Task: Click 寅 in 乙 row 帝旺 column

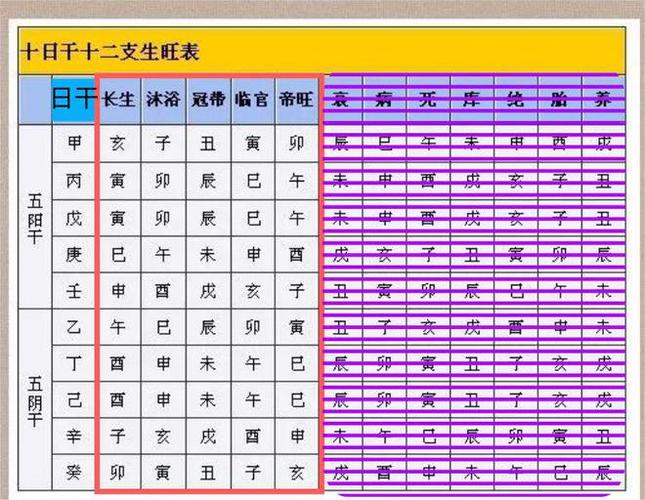Action: (296, 327)
